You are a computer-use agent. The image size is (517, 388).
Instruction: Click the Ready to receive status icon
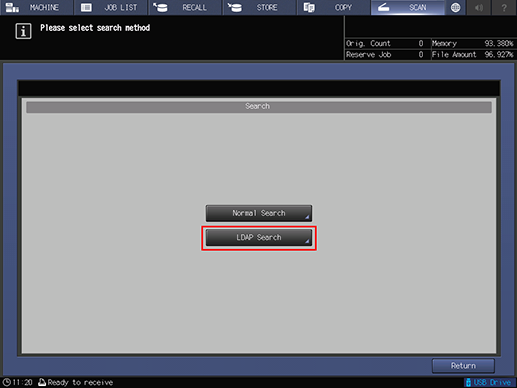(x=42, y=382)
